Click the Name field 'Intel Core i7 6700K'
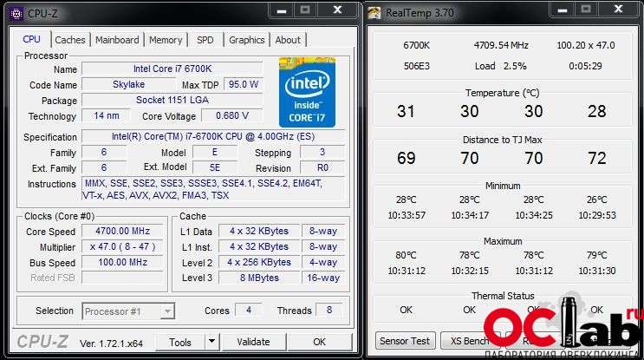The image size is (644, 360). click(172, 69)
